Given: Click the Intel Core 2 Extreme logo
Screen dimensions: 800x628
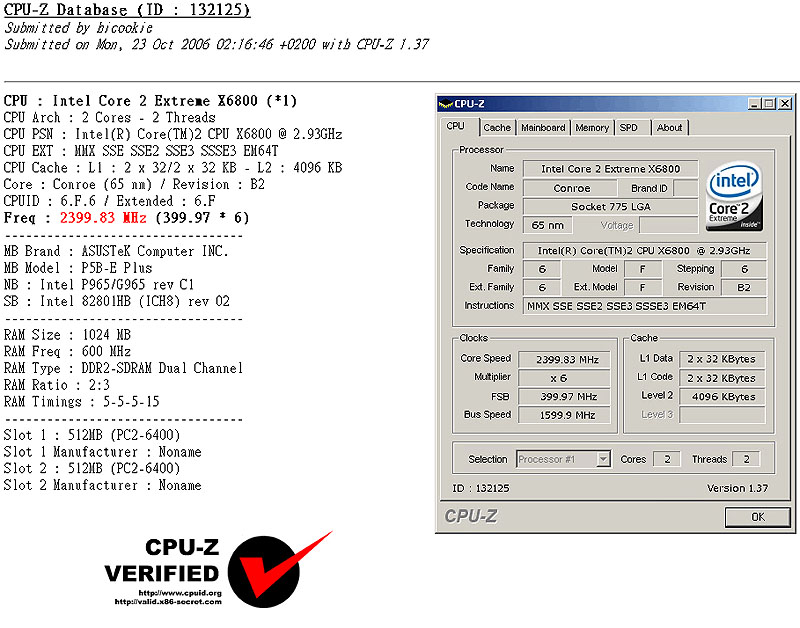Looking at the screenshot, I should [x=734, y=197].
